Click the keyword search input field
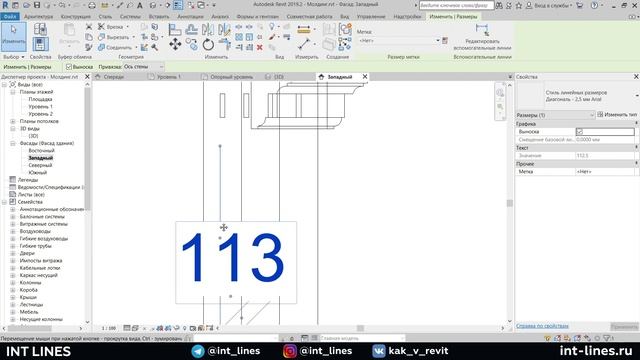The height and width of the screenshot is (360, 640). coord(456,5)
